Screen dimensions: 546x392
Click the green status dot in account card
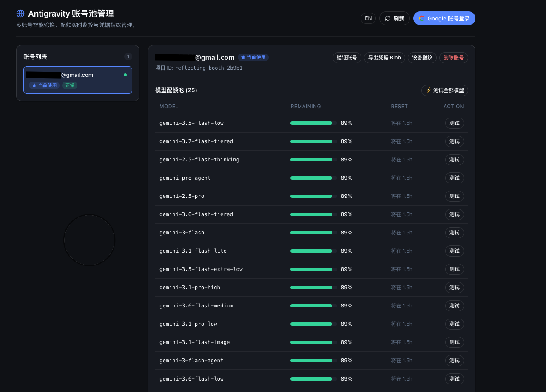pyautogui.click(x=125, y=75)
